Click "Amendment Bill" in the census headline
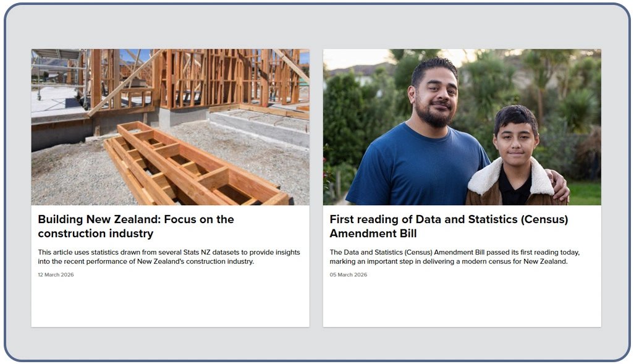This screenshot has width=634, height=364. [373, 234]
